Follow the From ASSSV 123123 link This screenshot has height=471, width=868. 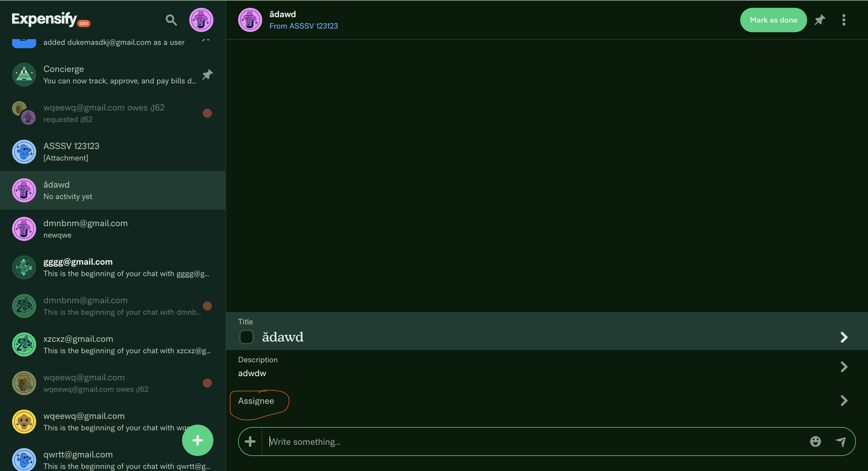tap(303, 26)
